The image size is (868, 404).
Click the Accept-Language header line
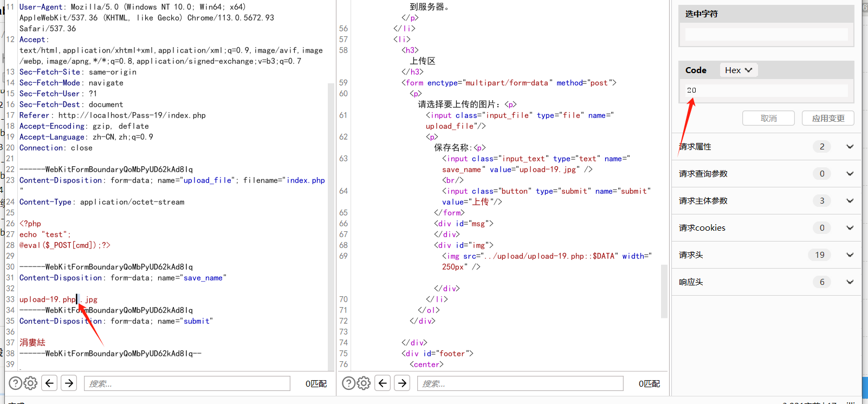coord(86,137)
